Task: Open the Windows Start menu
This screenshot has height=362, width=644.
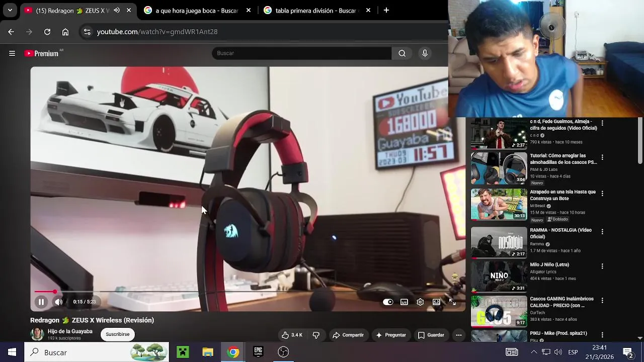Action: pos(12,352)
